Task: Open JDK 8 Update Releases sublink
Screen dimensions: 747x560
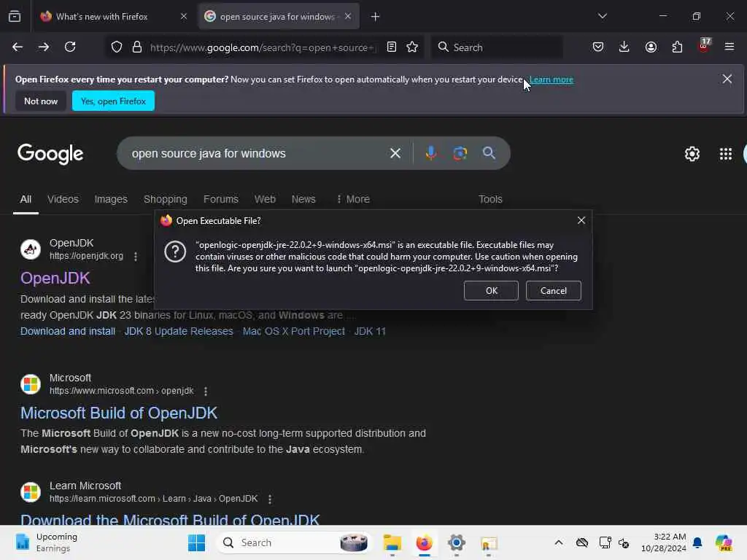Action: (x=179, y=332)
